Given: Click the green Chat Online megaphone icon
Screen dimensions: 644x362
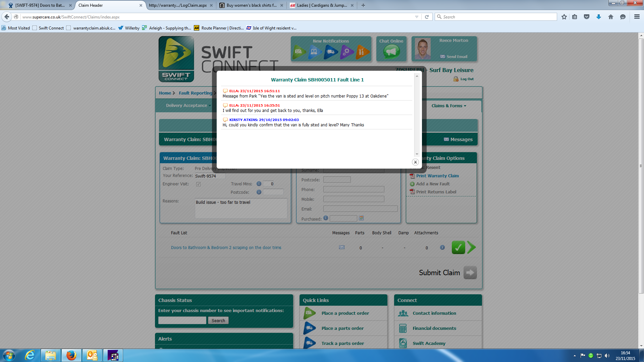Looking at the screenshot, I should pyautogui.click(x=391, y=52).
